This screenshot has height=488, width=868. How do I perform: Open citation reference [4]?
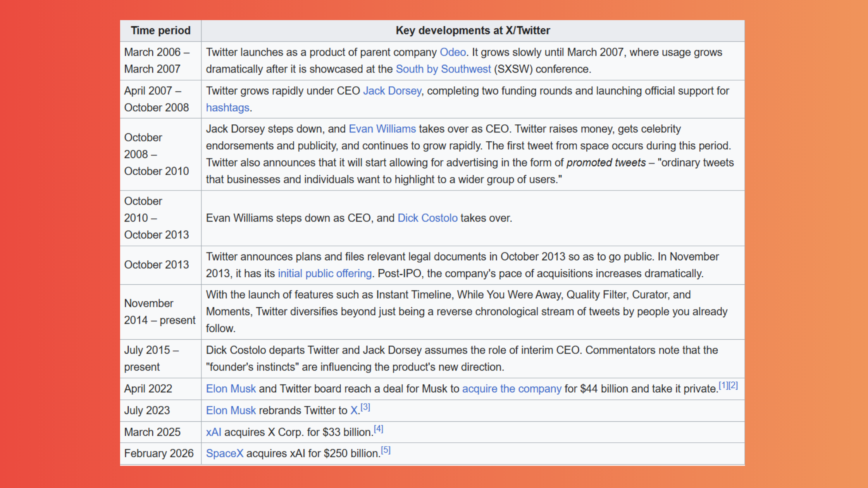tap(379, 429)
